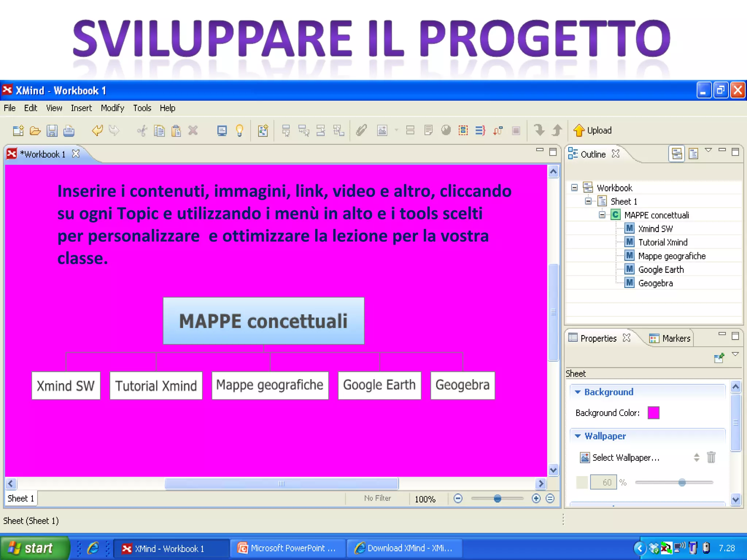
Task: Add summary with bracket icon
Action: tap(480, 130)
